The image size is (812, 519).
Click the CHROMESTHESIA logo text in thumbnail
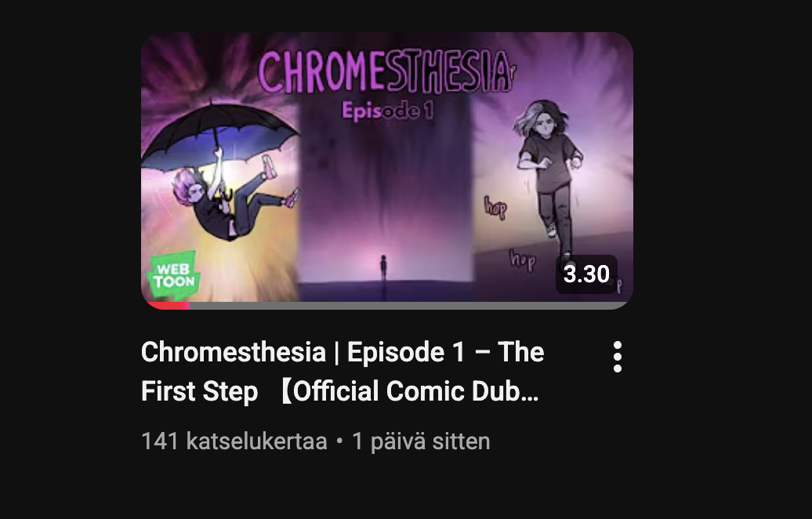(387, 71)
